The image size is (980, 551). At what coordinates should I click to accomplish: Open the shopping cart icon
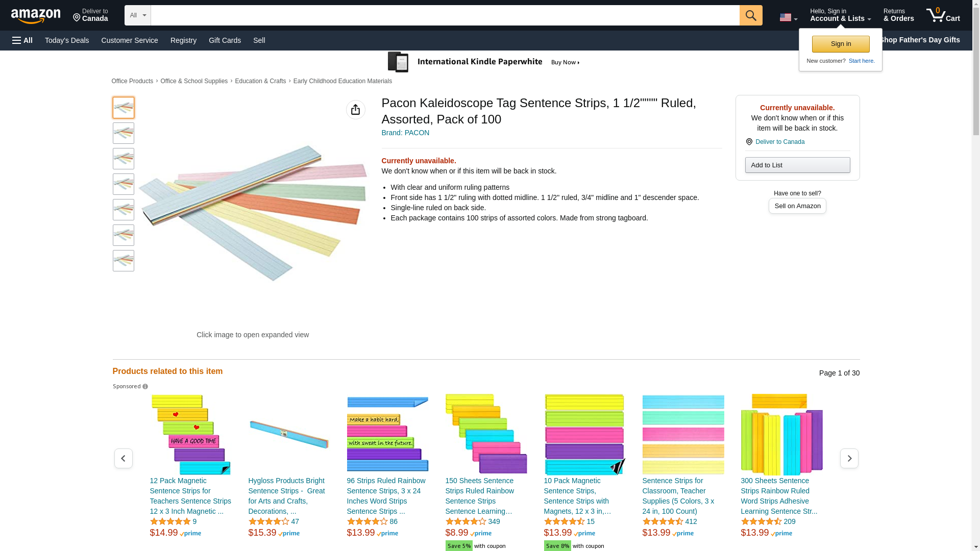(x=943, y=15)
